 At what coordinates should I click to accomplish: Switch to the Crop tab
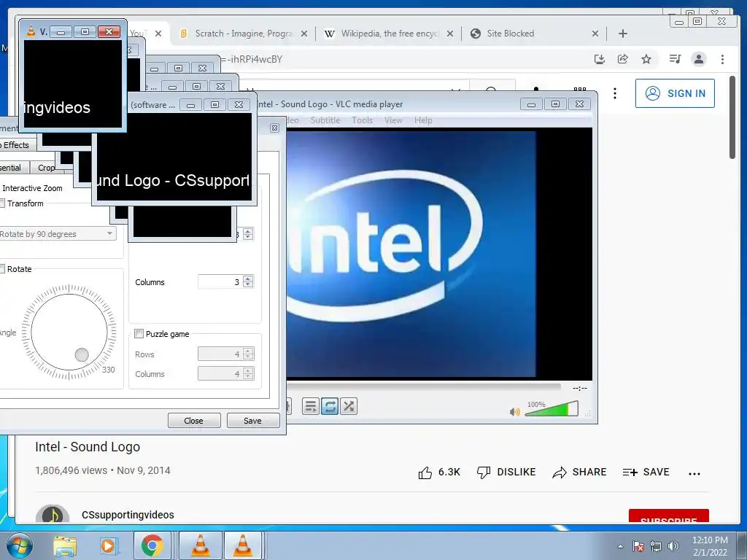[x=46, y=168]
